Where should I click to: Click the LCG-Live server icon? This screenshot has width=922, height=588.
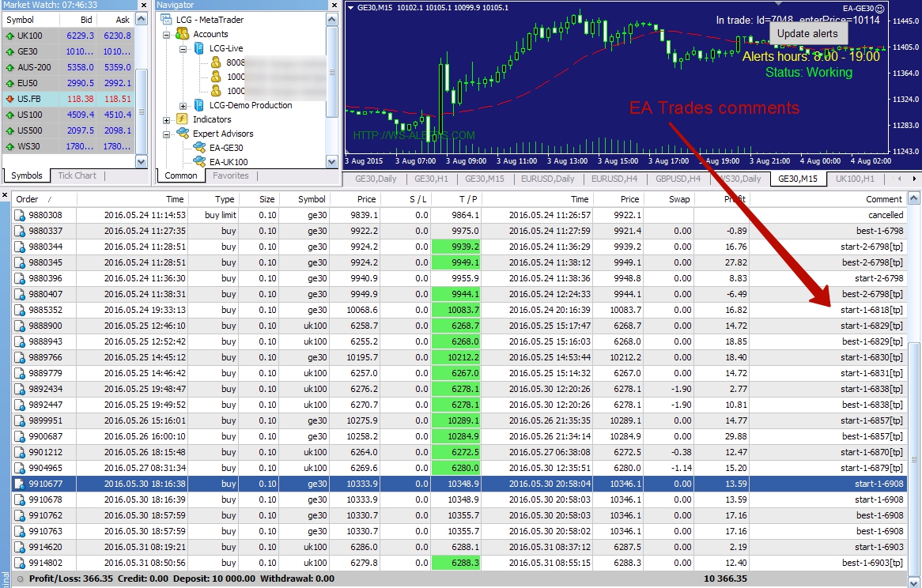tap(198, 48)
